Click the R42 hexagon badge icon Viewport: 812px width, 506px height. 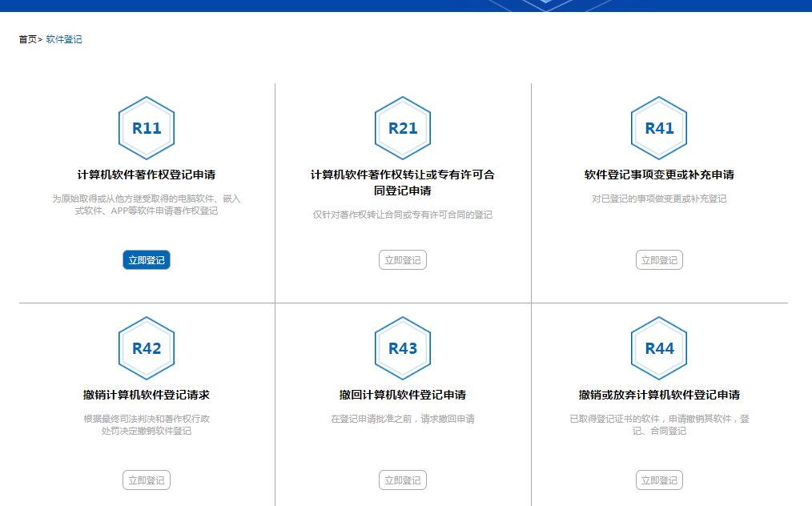[147, 347]
